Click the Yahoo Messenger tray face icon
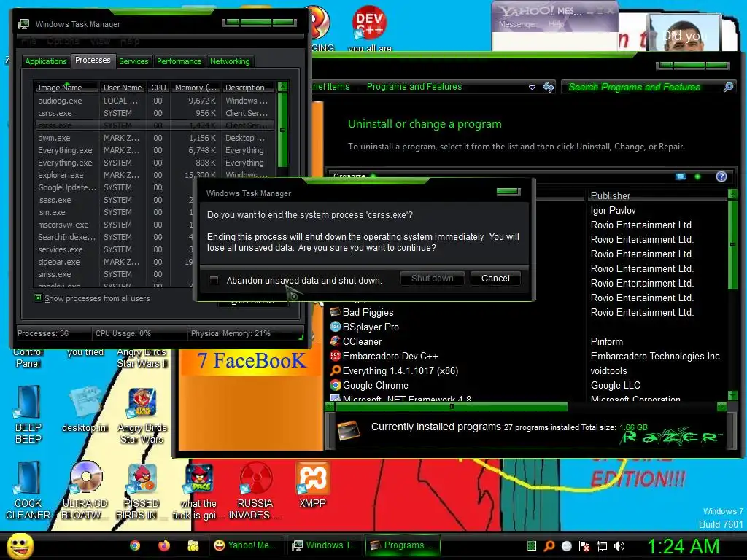The image size is (747, 560). point(567,545)
